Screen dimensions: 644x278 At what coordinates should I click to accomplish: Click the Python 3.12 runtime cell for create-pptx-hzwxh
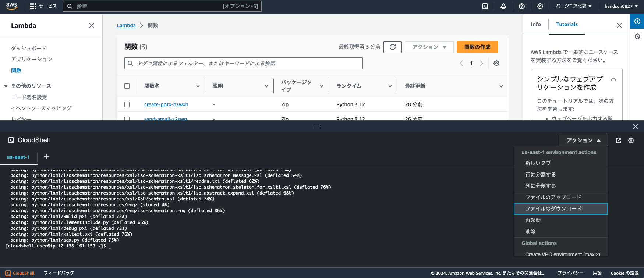coord(351,104)
